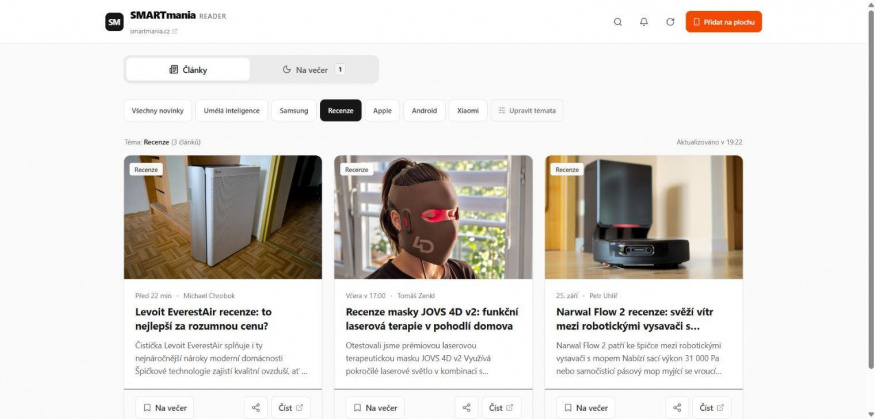
Task: Open headline Narwal Flow 2 recenze
Action: pyautogui.click(x=635, y=319)
